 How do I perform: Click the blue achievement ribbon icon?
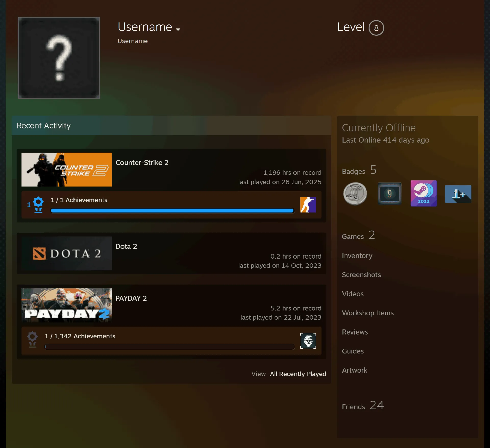38,204
